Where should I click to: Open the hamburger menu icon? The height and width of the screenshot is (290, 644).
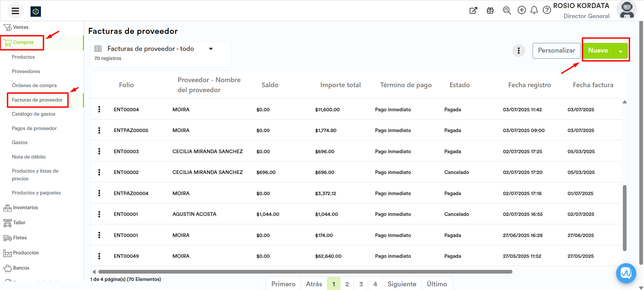[15, 11]
